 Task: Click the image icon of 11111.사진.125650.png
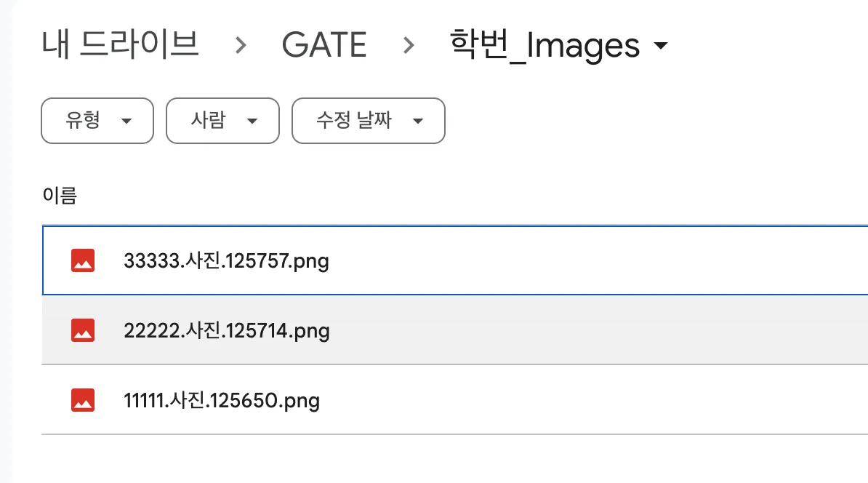point(83,400)
